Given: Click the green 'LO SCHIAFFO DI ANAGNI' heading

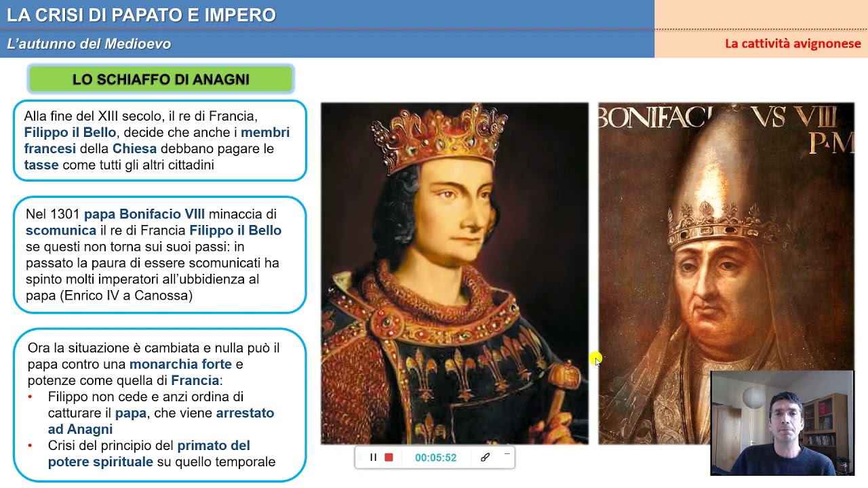Looking at the screenshot, I should 161,79.
